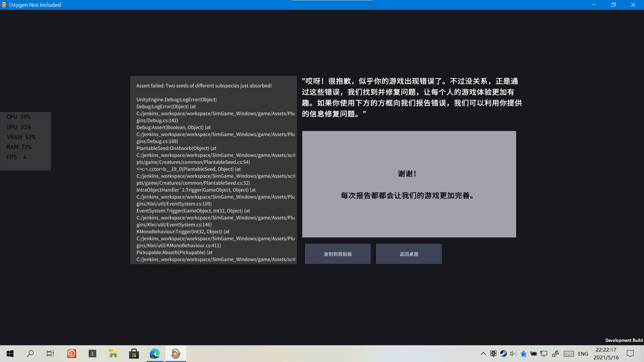
Task: Open the touch keyboard tray icon
Action: point(569,354)
